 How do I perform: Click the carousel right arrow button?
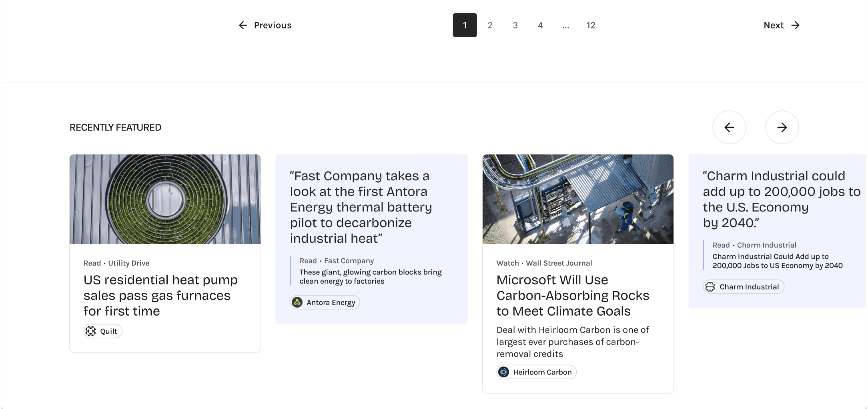click(782, 127)
